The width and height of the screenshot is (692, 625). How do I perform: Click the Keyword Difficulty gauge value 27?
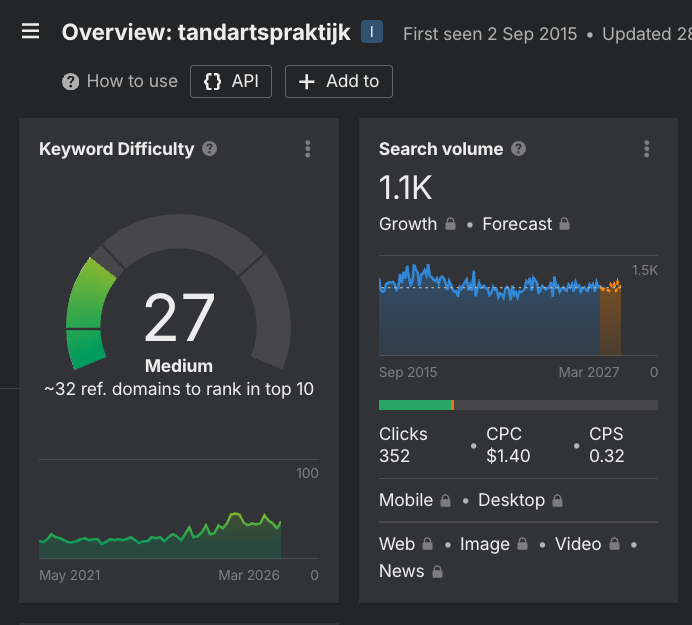179,317
